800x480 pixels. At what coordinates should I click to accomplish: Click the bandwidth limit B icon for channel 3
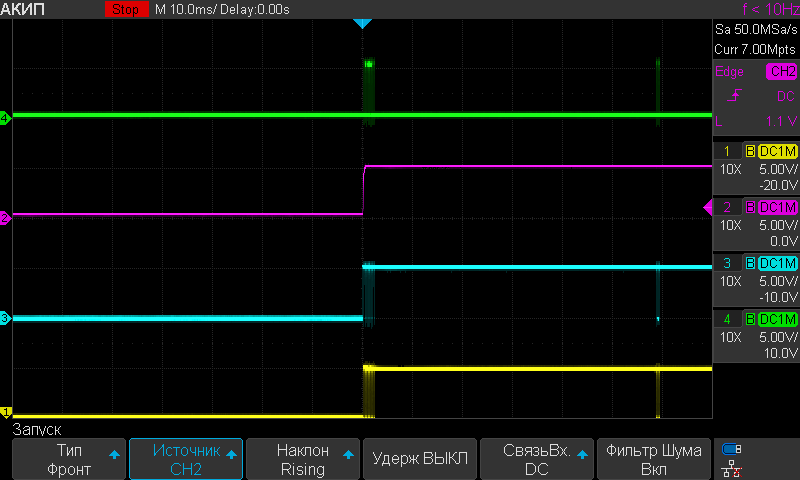pyautogui.click(x=750, y=263)
